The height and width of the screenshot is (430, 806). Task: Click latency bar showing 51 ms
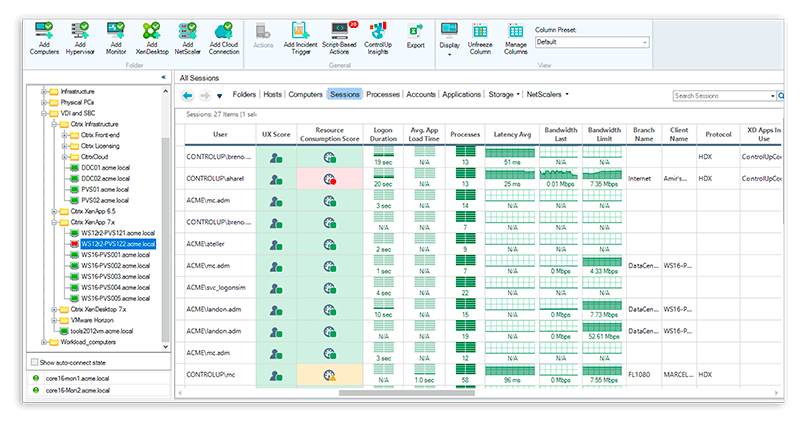pos(510,153)
